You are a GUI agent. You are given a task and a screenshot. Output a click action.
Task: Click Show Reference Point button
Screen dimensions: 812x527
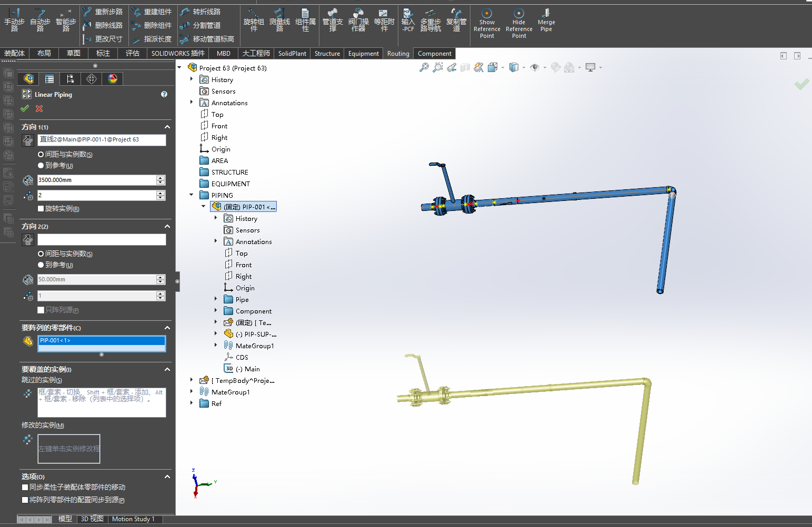point(487,24)
